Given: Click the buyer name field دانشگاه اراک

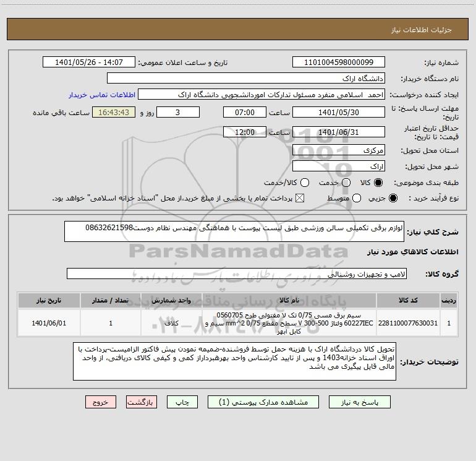Looking at the screenshot, I should click(246, 79).
